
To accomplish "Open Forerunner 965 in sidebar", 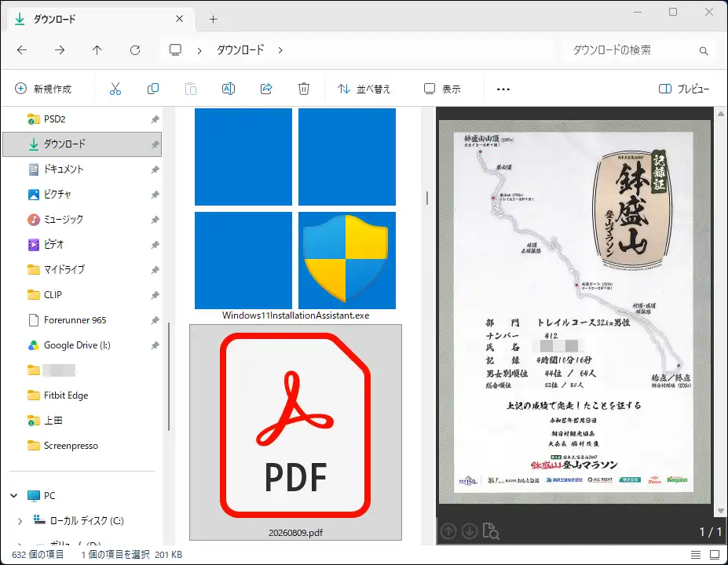I will tap(82, 320).
